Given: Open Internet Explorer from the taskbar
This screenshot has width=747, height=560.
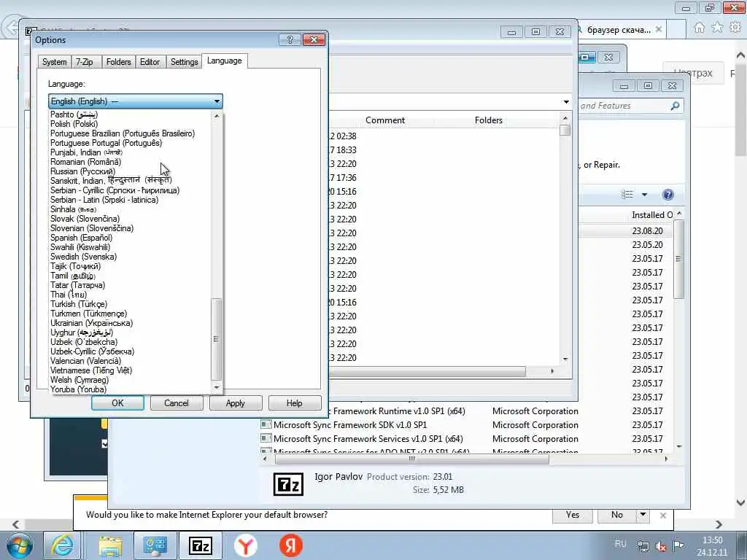Looking at the screenshot, I should pos(63,545).
